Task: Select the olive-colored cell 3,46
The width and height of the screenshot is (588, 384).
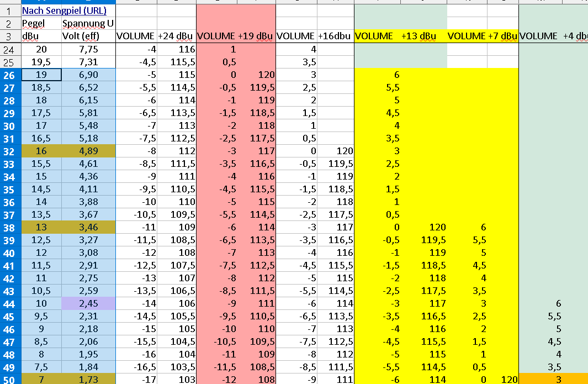Action: pyautogui.click(x=88, y=228)
